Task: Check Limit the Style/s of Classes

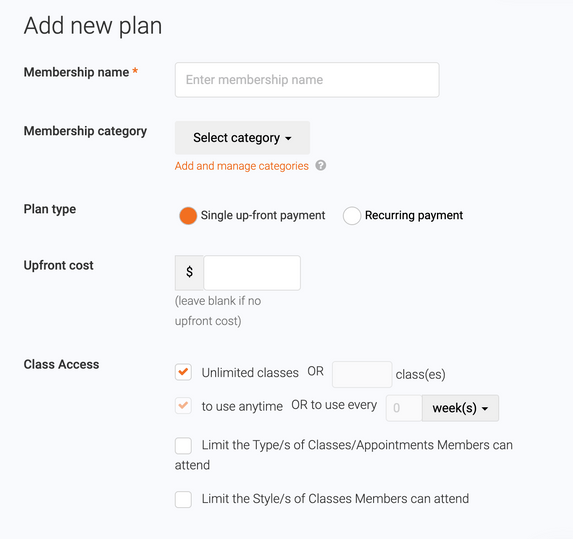Action: click(x=183, y=499)
